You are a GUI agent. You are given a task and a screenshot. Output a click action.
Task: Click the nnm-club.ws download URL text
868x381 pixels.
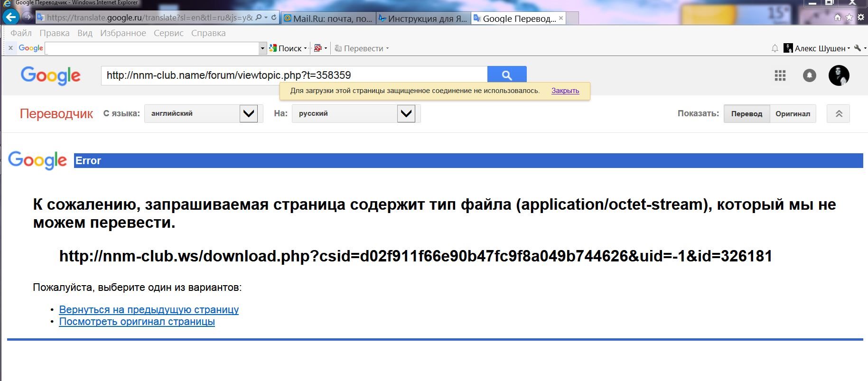416,256
